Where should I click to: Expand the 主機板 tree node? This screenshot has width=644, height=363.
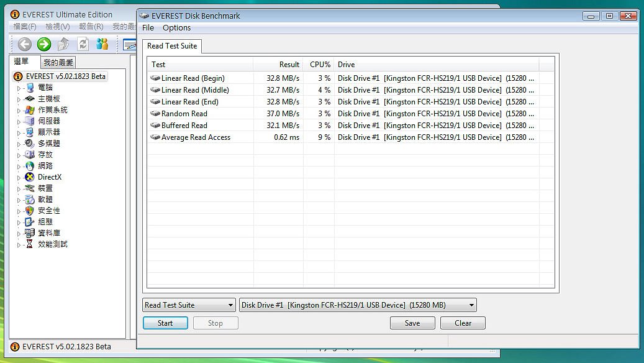point(19,99)
